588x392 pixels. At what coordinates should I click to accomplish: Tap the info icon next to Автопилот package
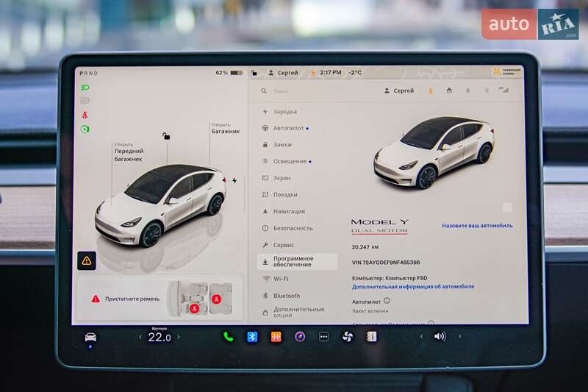click(387, 301)
